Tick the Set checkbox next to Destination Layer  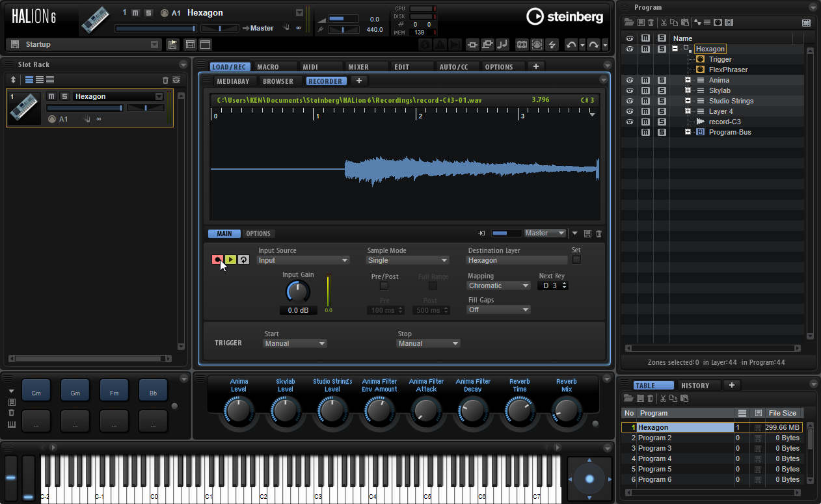(576, 260)
